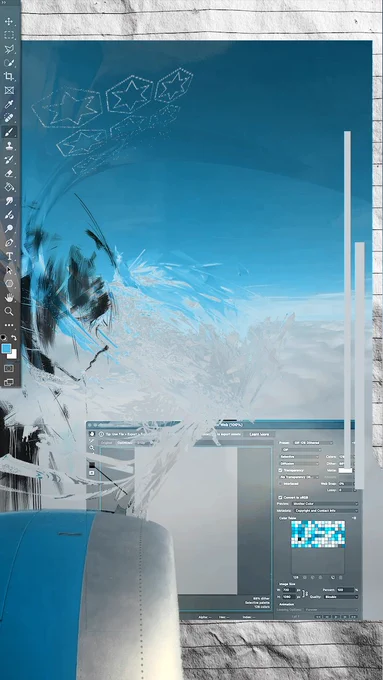
Task: Select the Move tool
Action: (x=9, y=21)
